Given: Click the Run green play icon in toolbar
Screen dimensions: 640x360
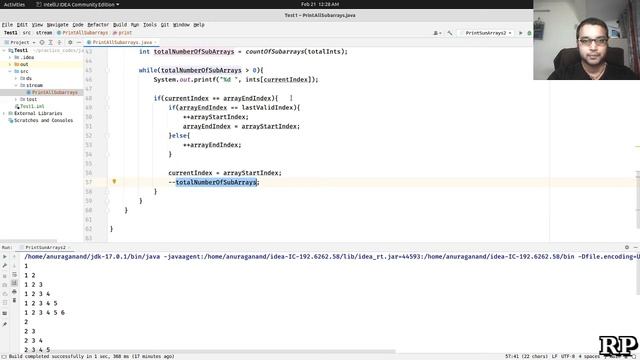Looking at the screenshot, I should 520,33.
